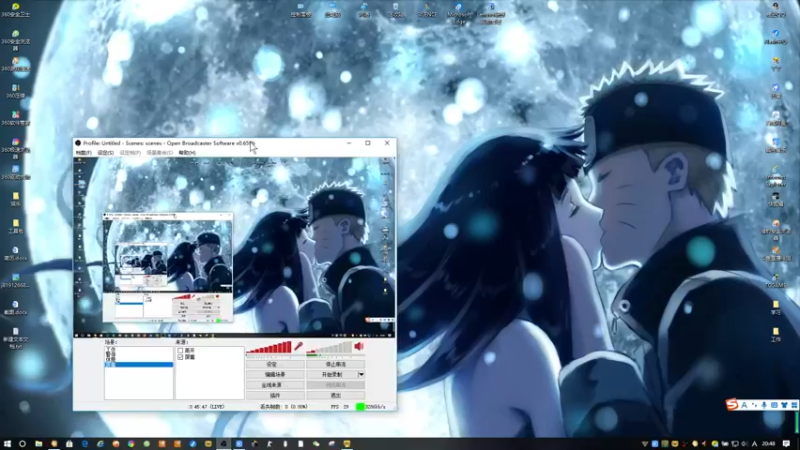This screenshot has height=450, width=800.
Task: Open the taskbar clock showing 20:48
Action: tap(768, 444)
